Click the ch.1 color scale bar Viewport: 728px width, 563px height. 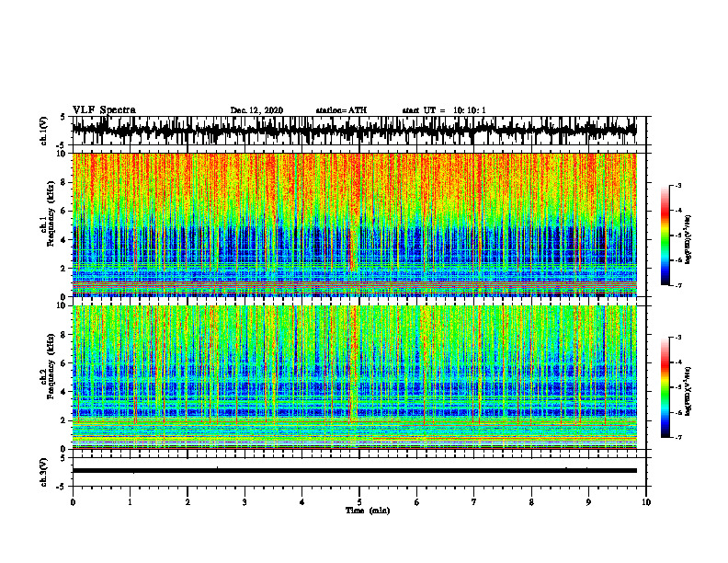tap(665, 236)
